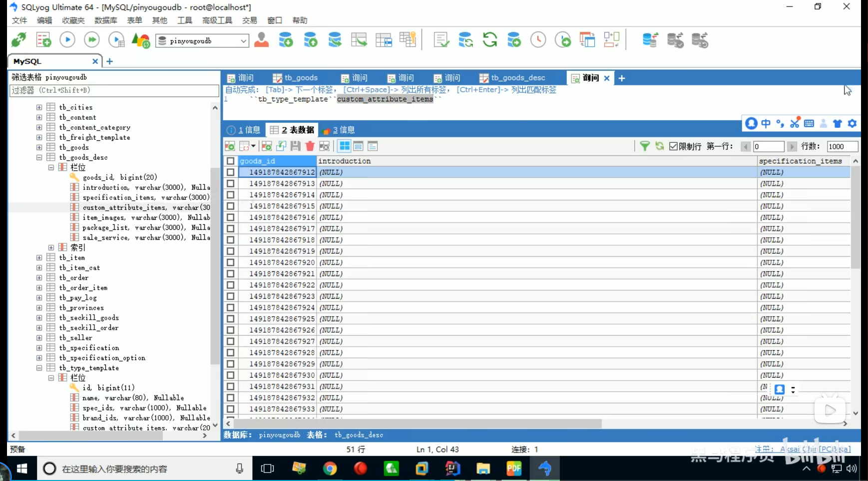Expand the tb_cities table node
This screenshot has width=868, height=481.
pyautogui.click(x=39, y=107)
